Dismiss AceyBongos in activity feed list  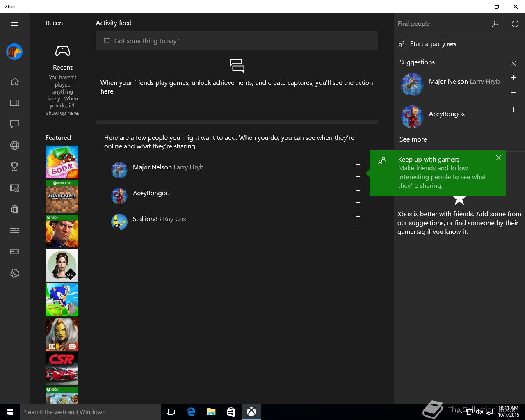[358, 203]
